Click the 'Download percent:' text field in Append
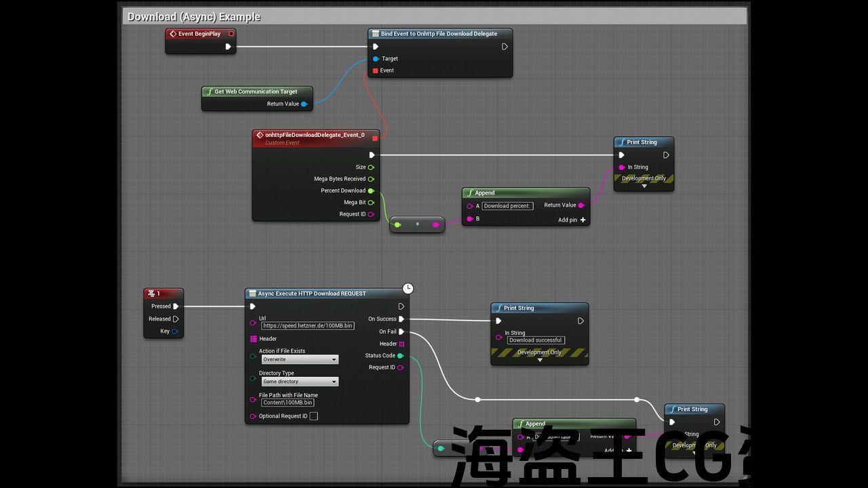This screenshot has height=488, width=868. pyautogui.click(x=507, y=206)
